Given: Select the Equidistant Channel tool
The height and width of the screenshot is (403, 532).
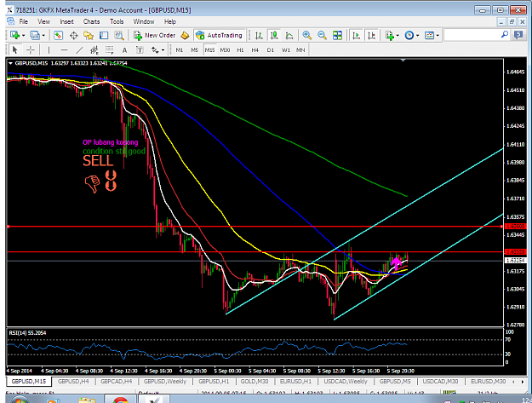Looking at the screenshot, I should point(94,50).
